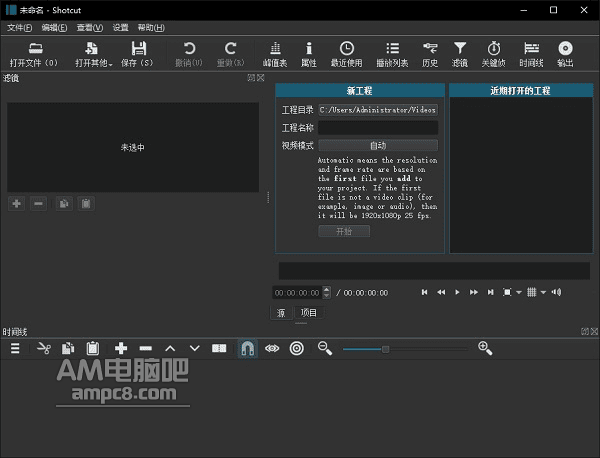
Task: Switch to the 项目 tab
Action: 309,313
